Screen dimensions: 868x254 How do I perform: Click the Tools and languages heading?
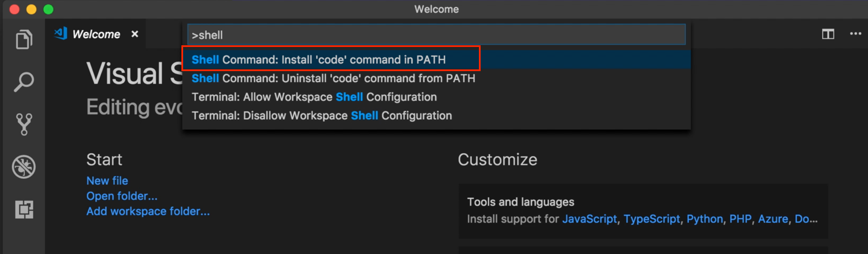[x=520, y=202]
